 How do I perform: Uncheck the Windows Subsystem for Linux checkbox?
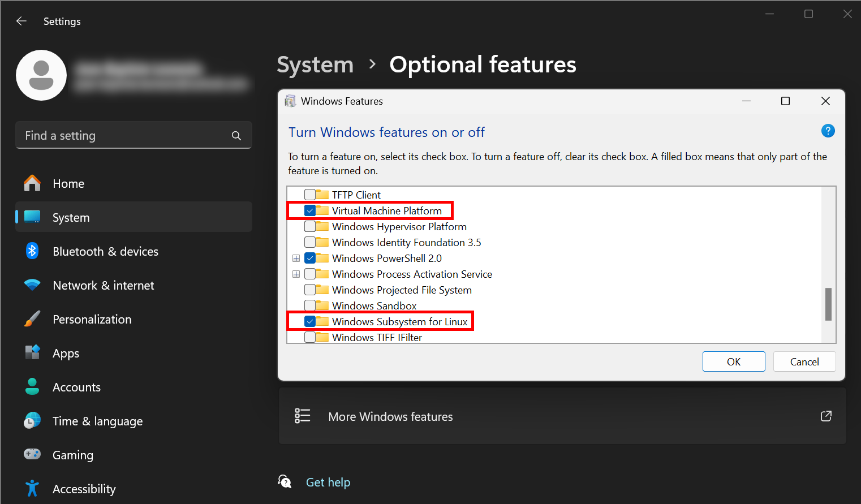coord(310,321)
